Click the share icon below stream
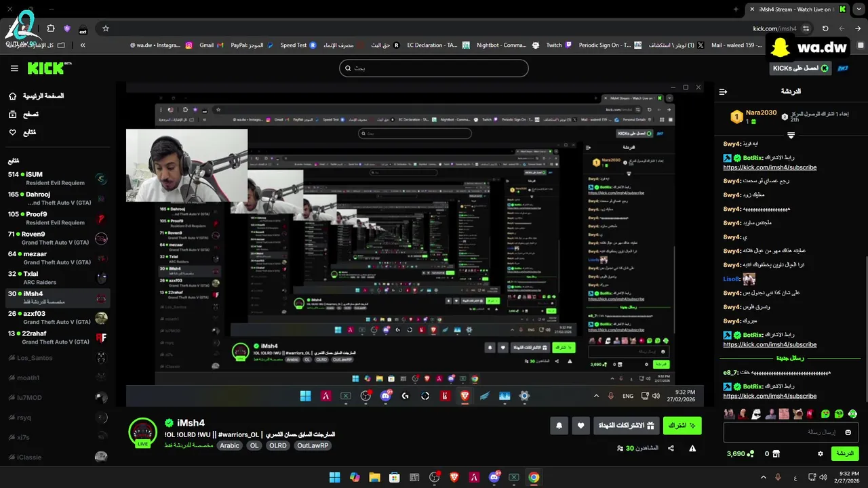The height and width of the screenshot is (488, 868). (x=671, y=448)
